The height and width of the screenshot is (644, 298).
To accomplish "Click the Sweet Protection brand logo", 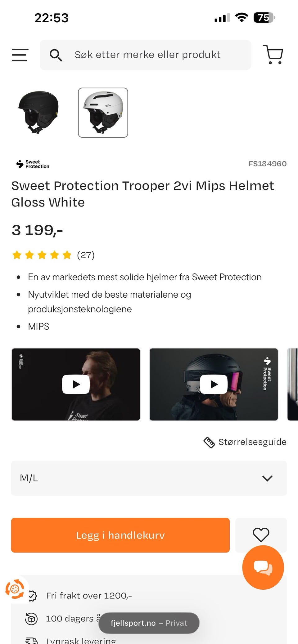I will coord(33,164).
